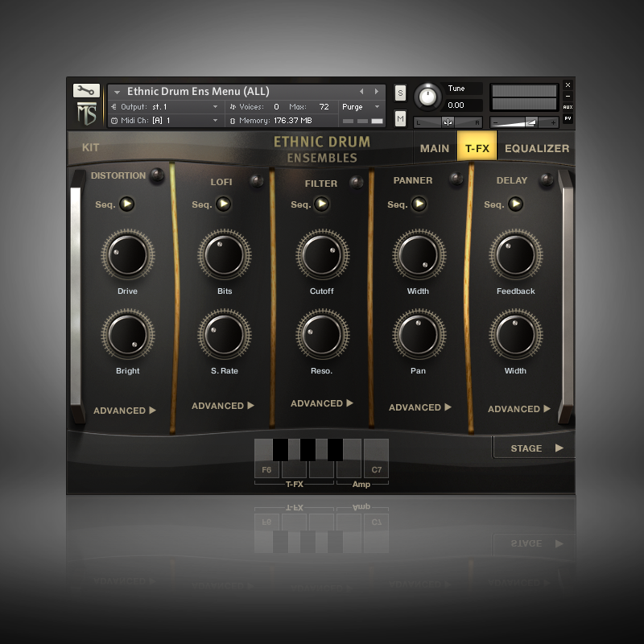
Task: Click the Tune knob
Action: [x=427, y=97]
